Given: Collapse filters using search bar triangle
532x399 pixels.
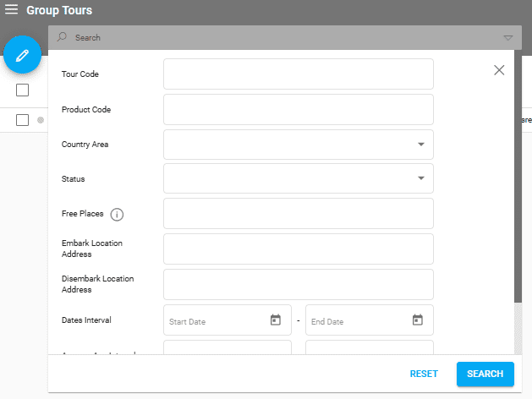Looking at the screenshot, I should pyautogui.click(x=507, y=38).
